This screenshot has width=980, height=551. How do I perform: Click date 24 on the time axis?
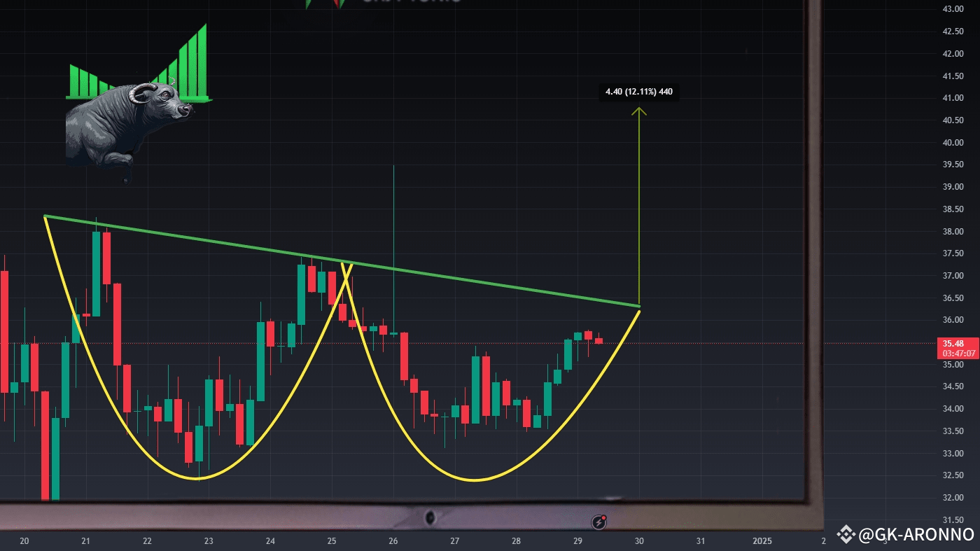tap(270, 540)
